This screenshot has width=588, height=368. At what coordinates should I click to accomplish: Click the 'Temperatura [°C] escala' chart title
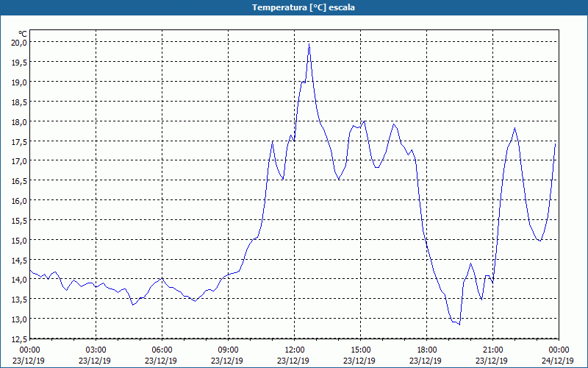pos(304,7)
